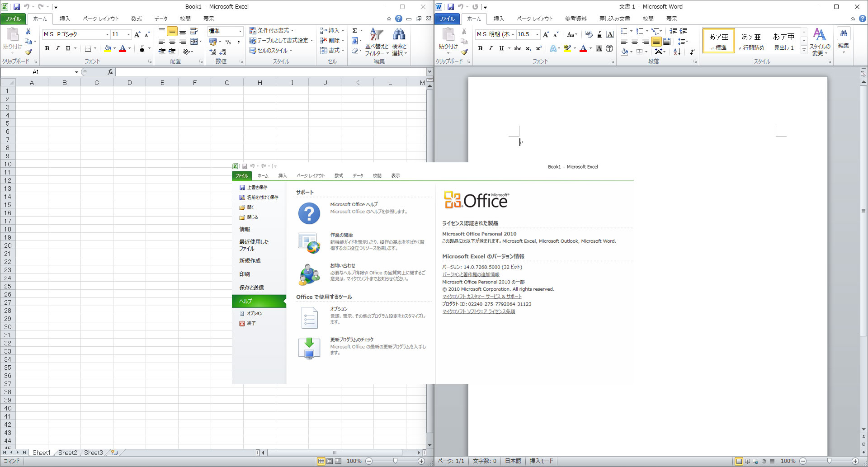Open the Excel Insert (挿入) tab
Viewport: 868px width, 467px height.
[x=65, y=19]
